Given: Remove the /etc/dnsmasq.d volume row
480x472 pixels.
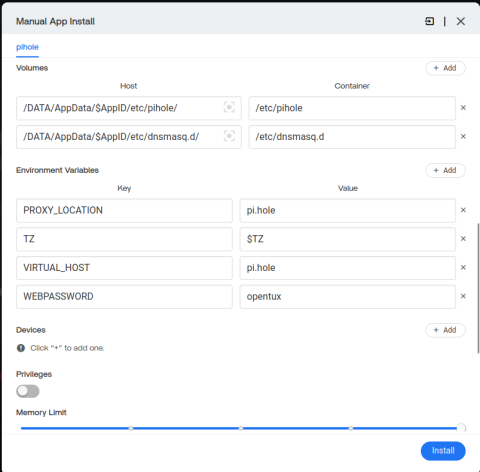Looking at the screenshot, I should click(x=463, y=136).
